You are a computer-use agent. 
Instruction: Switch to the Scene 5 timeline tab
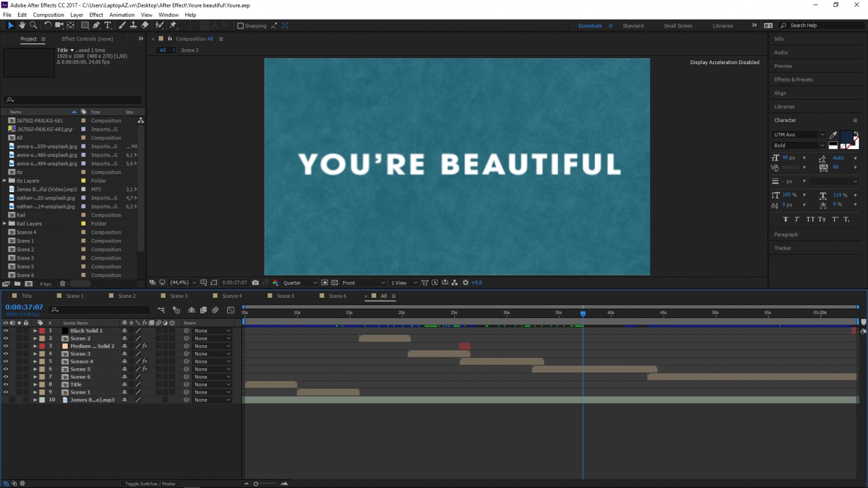(x=285, y=296)
